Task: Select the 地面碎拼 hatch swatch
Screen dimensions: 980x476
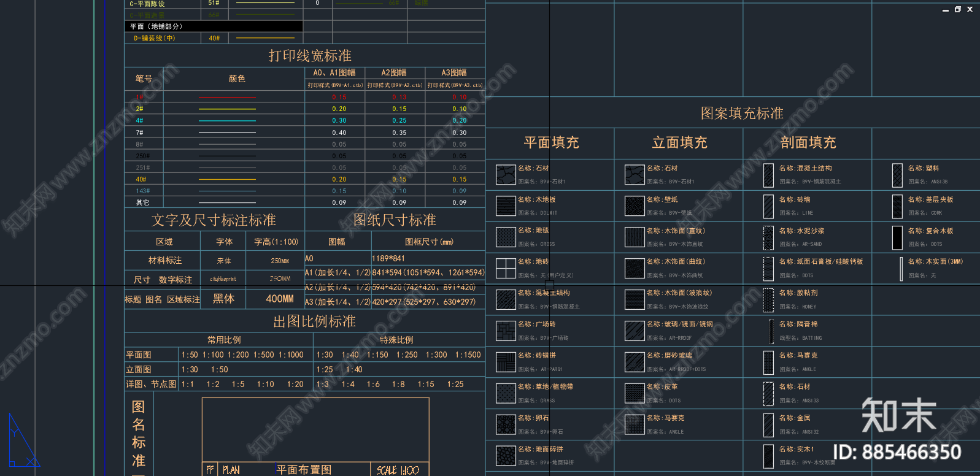Action: click(x=506, y=456)
